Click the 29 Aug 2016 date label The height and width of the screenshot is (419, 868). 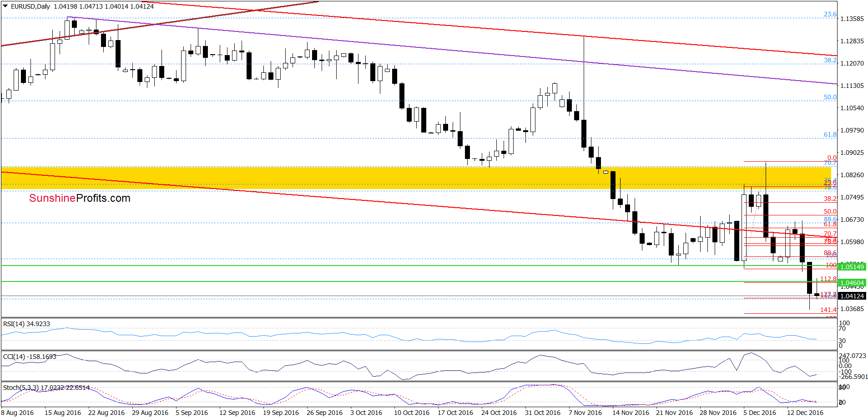pos(150,413)
